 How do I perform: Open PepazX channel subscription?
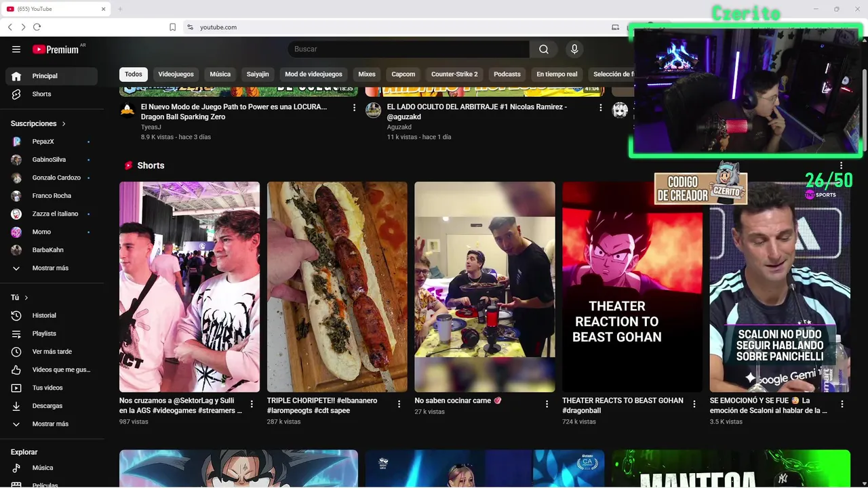click(x=52, y=142)
